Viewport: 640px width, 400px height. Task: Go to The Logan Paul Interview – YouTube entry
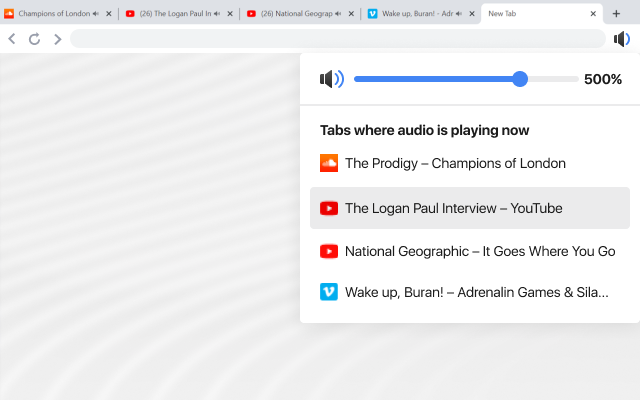(x=470, y=208)
